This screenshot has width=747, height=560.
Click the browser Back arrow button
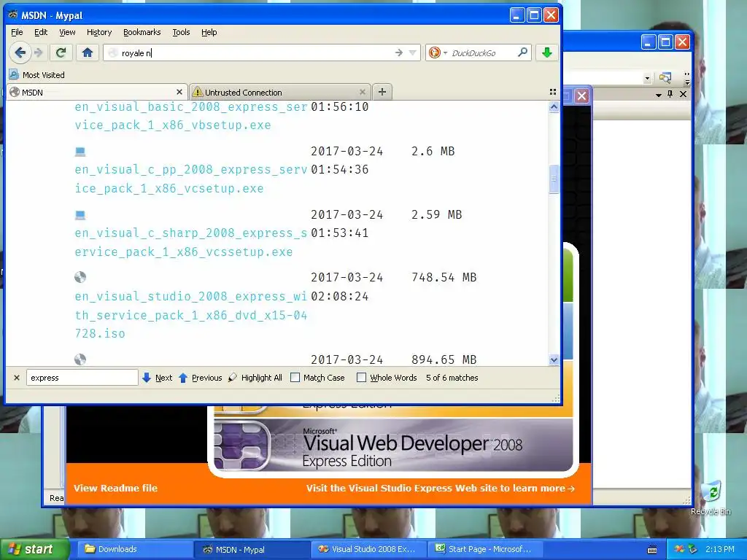(x=20, y=52)
